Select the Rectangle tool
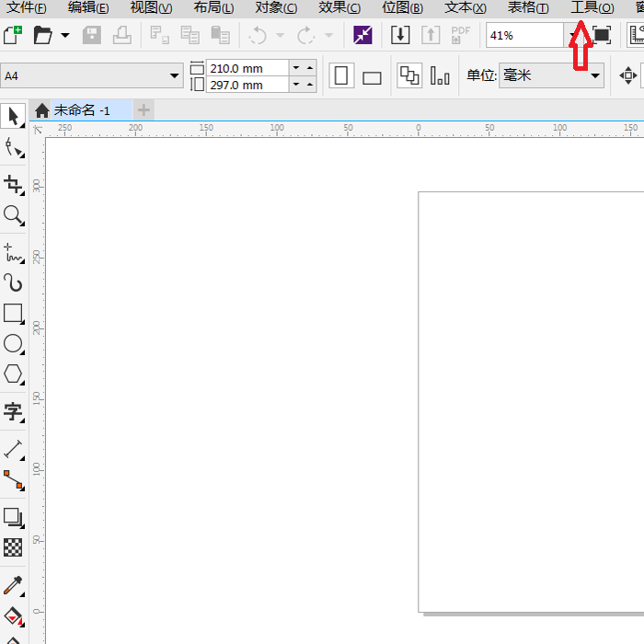 click(x=13, y=314)
